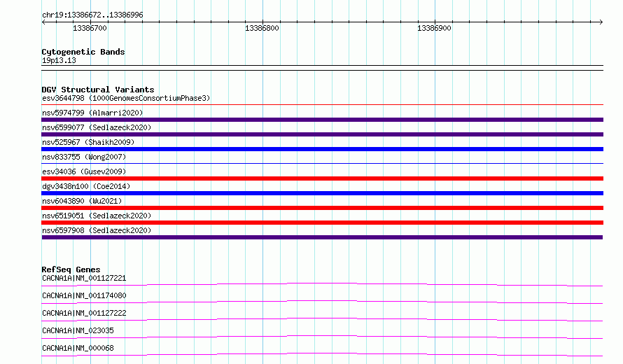This screenshot has width=623, height=364.
Task: Click the purple bar under nsv6599077
Action: (x=322, y=134)
